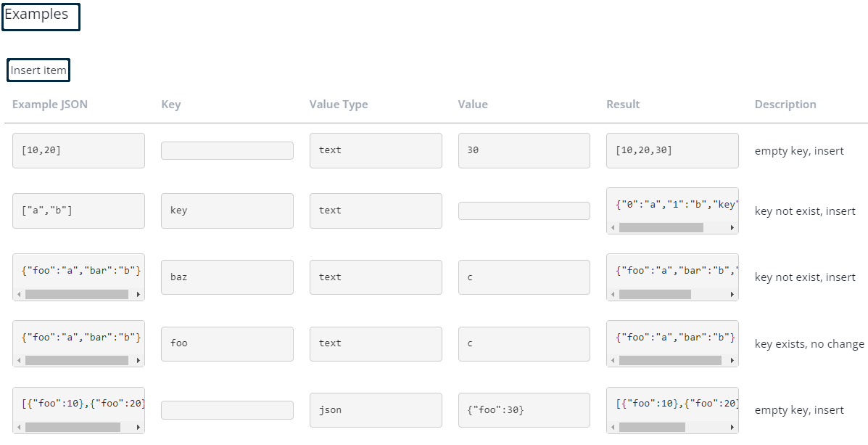Click the Value Type 'text' field in the 'key' row

[376, 211]
